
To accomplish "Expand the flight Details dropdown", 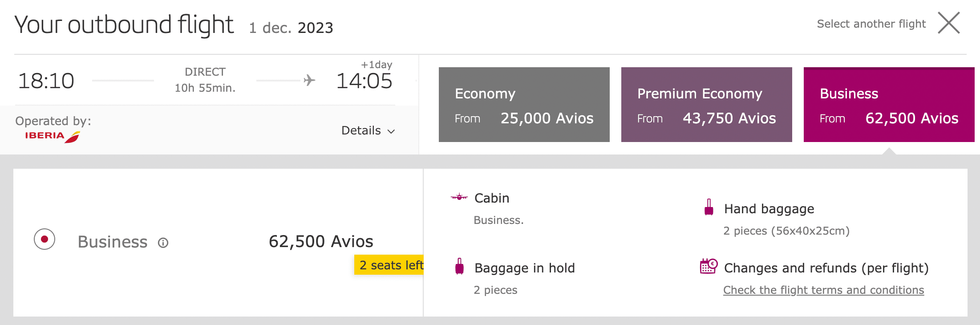I will tap(368, 130).
